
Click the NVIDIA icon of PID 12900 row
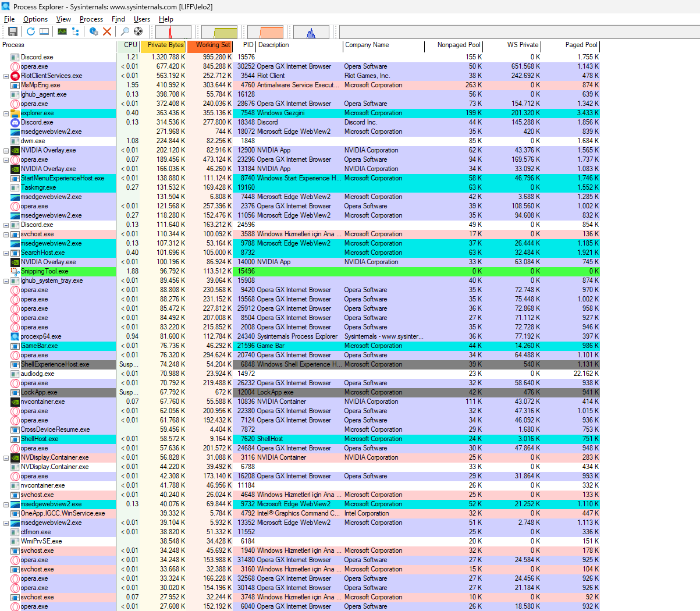[x=15, y=150]
